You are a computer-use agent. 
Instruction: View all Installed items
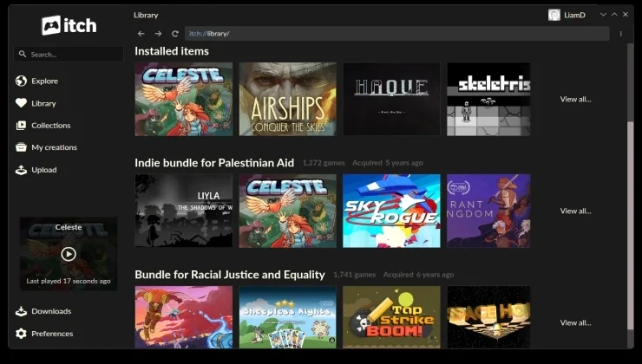pyautogui.click(x=575, y=99)
